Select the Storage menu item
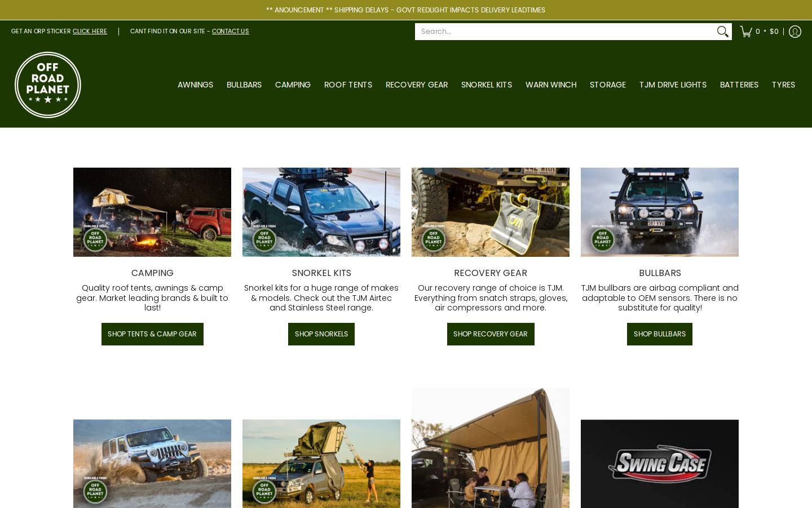The width and height of the screenshot is (812, 508). pos(608,85)
